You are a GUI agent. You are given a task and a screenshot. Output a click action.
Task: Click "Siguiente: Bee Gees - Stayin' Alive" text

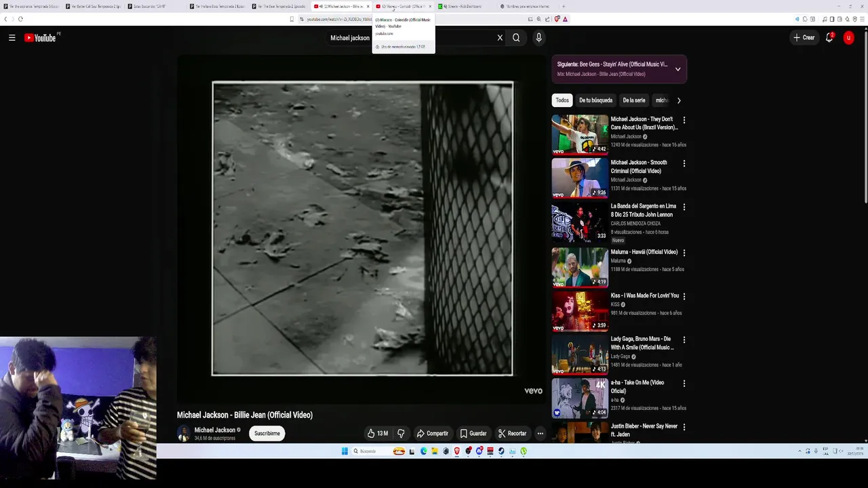(612, 64)
